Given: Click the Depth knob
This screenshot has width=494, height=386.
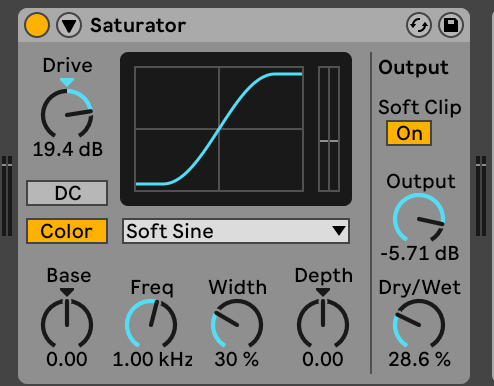Looking at the screenshot, I should coord(323,324).
